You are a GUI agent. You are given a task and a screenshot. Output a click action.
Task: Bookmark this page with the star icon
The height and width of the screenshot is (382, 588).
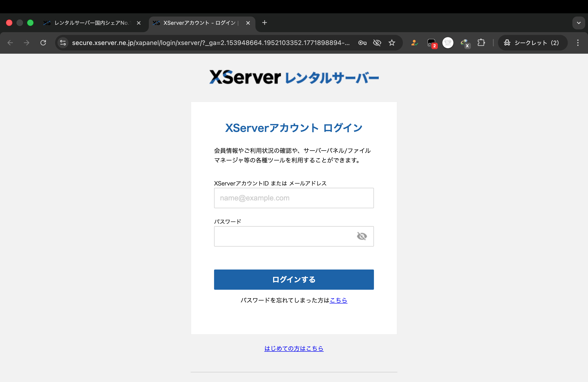tap(392, 43)
